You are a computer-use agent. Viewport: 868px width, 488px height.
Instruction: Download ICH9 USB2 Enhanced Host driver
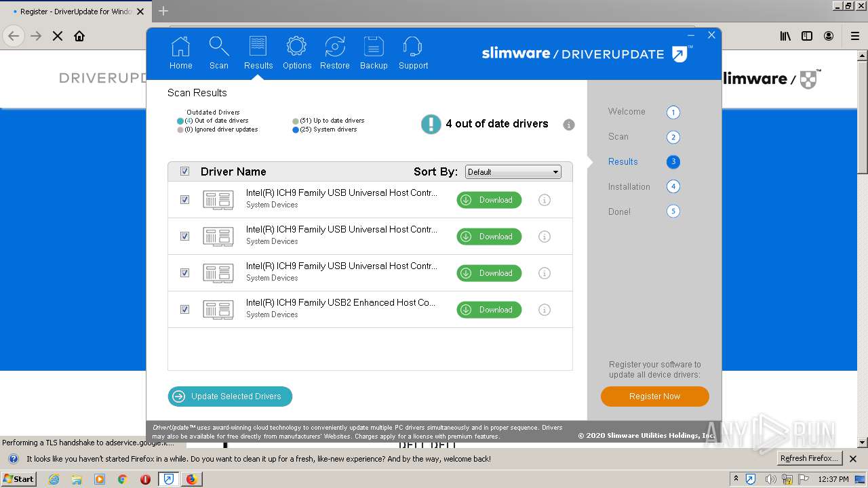(489, 310)
